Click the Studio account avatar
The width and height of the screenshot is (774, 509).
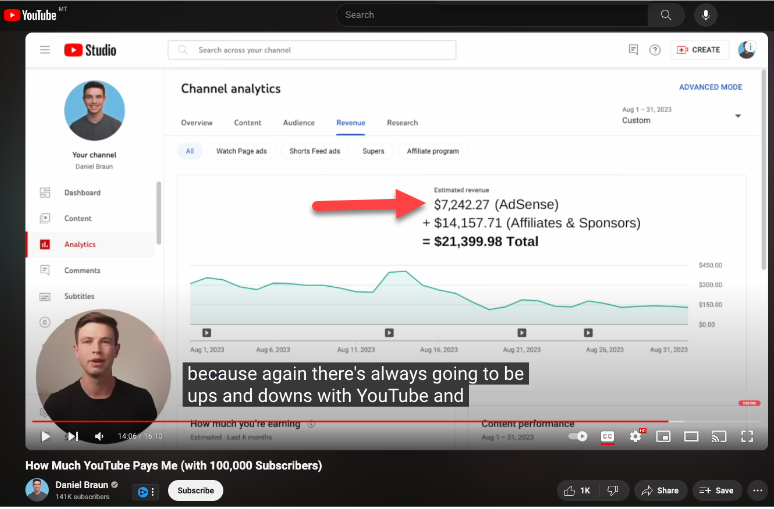click(x=746, y=50)
